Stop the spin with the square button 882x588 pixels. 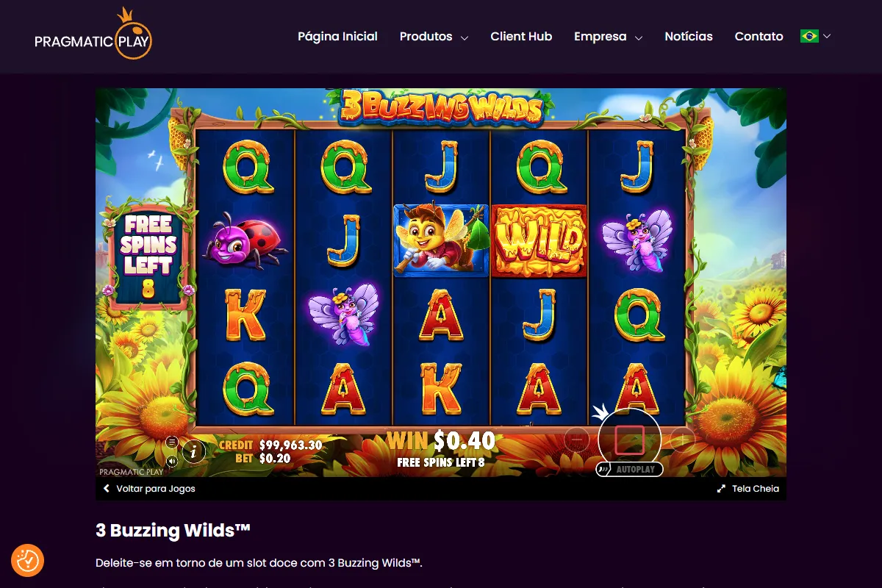click(629, 440)
